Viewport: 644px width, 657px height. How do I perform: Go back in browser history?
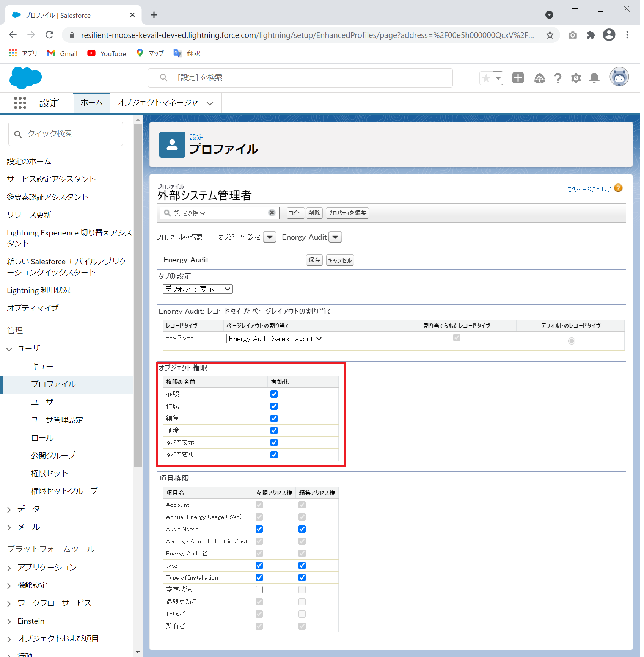(x=13, y=35)
